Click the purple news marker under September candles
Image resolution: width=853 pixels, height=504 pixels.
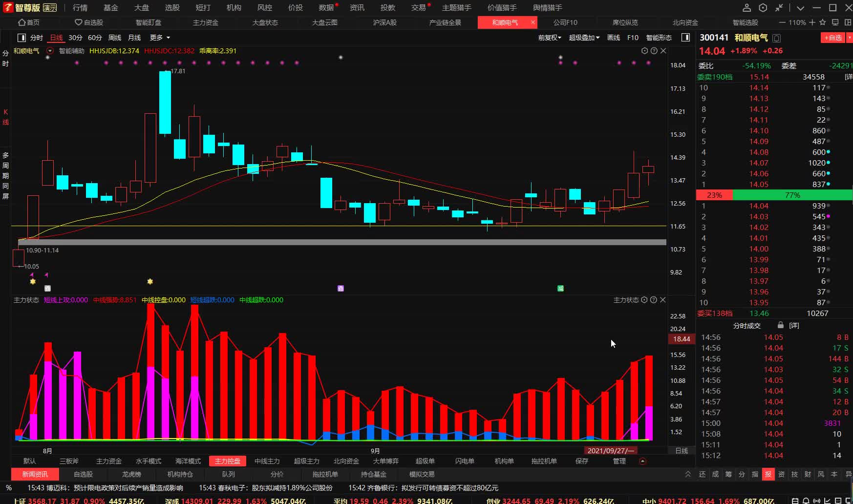pos(341,289)
